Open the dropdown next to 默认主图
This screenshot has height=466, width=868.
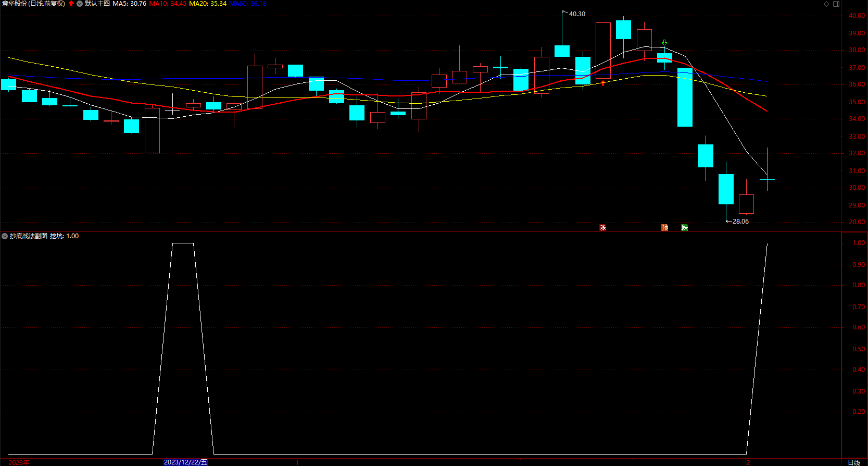pyautogui.click(x=80, y=4)
